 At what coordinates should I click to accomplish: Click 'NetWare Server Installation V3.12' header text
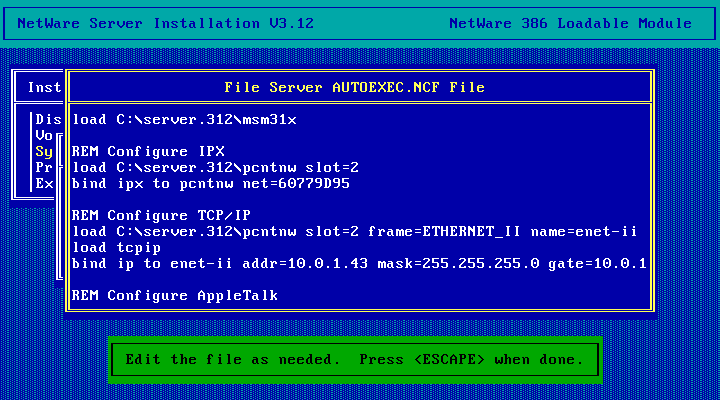(x=166, y=23)
